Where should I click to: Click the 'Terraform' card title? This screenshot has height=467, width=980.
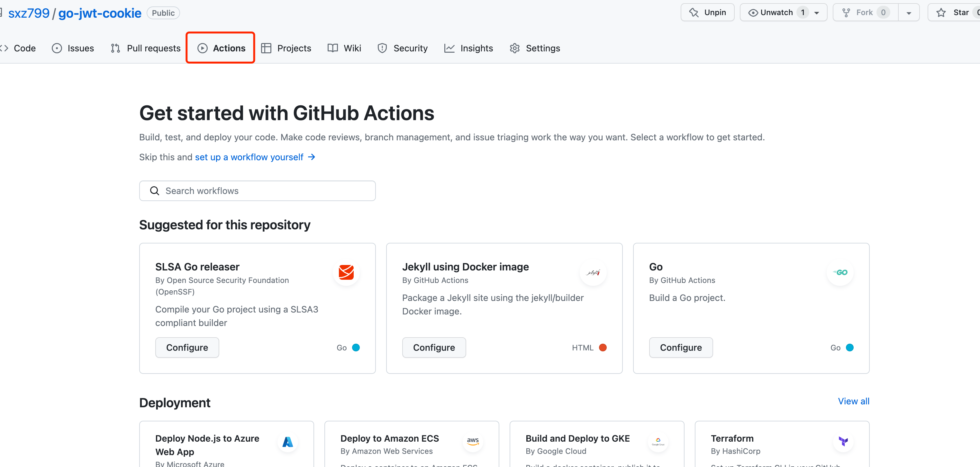coord(732,438)
